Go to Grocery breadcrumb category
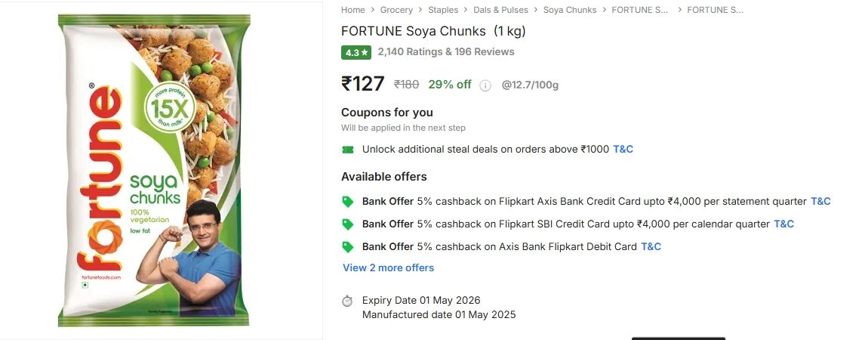The width and height of the screenshot is (868, 340). (396, 10)
